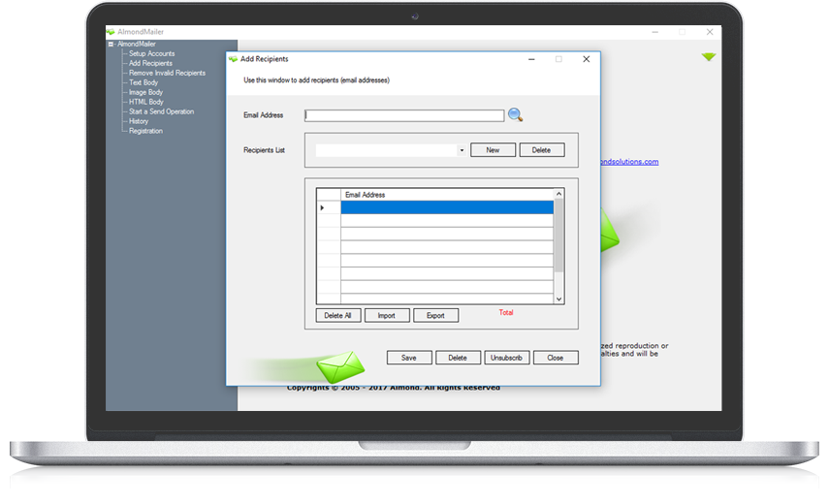
Task: Select the highlighted first email grid row
Action: (x=447, y=207)
